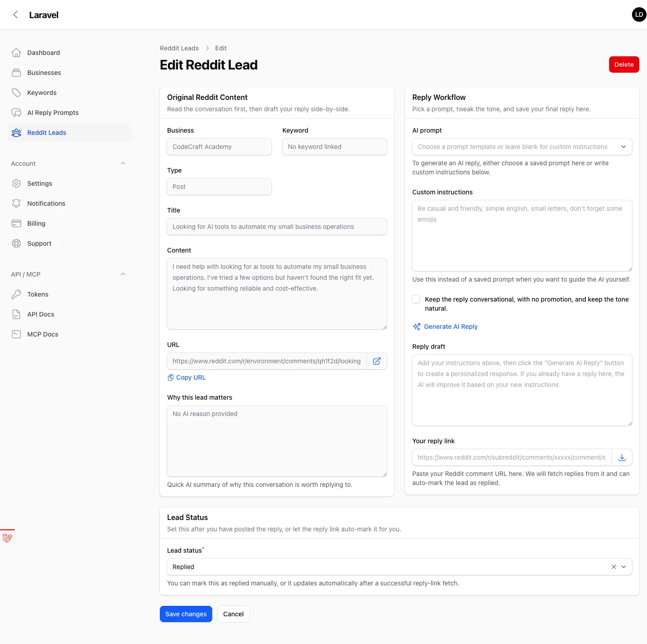The width and height of the screenshot is (647, 644).
Task: Click the Generate AI Reply link
Action: [x=450, y=326]
